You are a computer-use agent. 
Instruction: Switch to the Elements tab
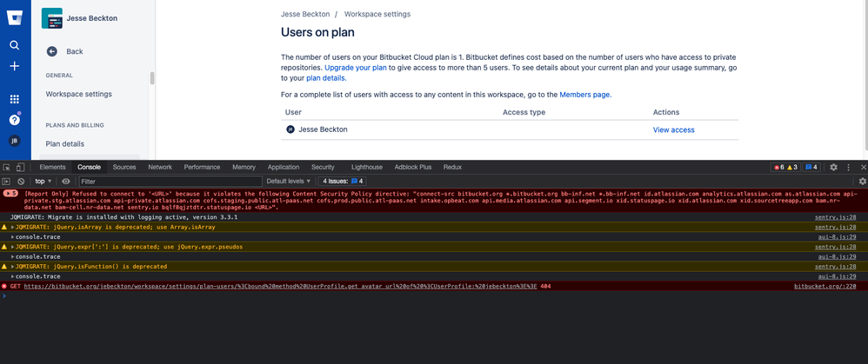coord(52,167)
